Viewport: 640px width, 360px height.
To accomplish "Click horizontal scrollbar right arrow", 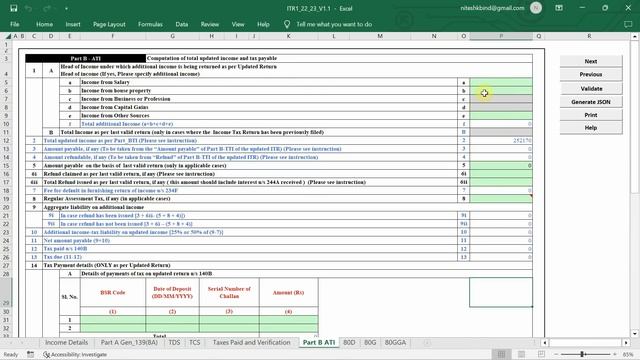I will coord(626,342).
